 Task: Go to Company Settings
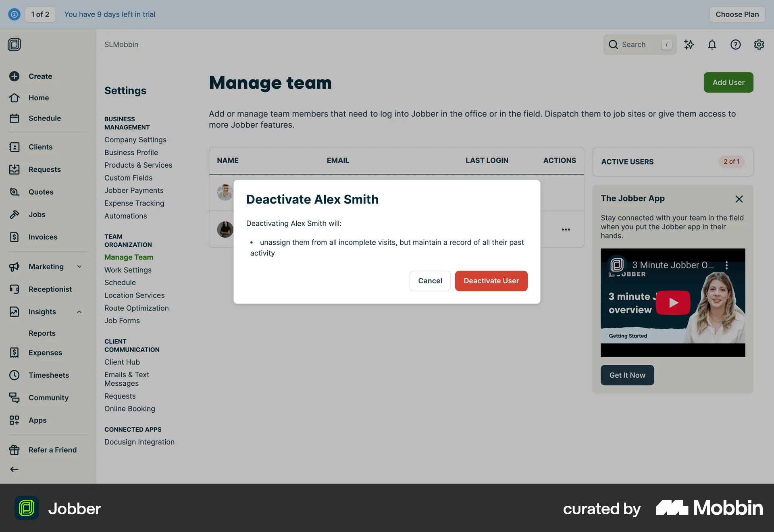pyautogui.click(x=135, y=140)
